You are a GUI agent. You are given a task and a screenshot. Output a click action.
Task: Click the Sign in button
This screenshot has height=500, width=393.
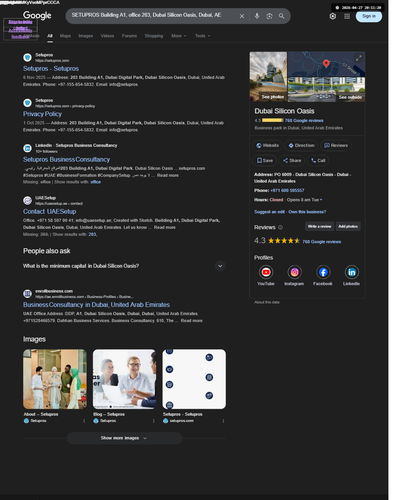(x=369, y=16)
